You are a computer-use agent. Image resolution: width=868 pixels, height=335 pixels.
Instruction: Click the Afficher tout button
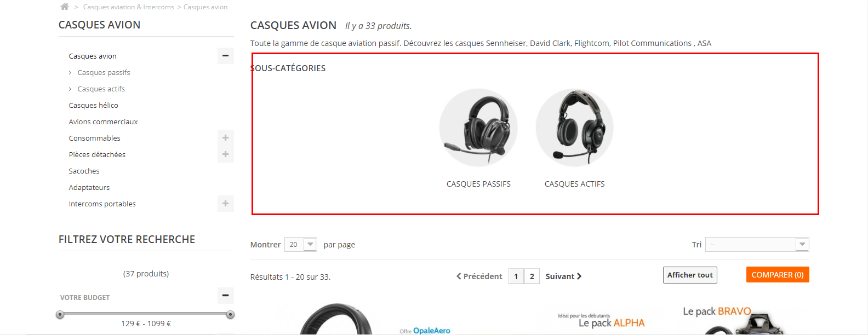690,275
